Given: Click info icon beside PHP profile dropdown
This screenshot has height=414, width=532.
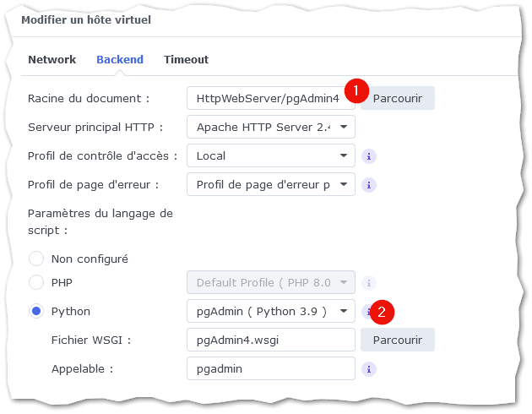Looking at the screenshot, I should click(369, 283).
